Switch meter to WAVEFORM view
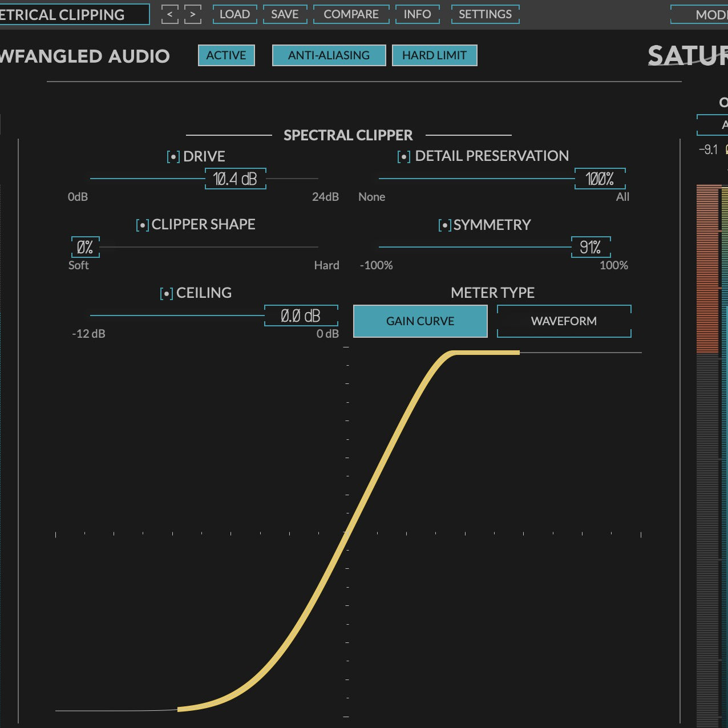Viewport: 728px width, 728px height. tap(563, 321)
